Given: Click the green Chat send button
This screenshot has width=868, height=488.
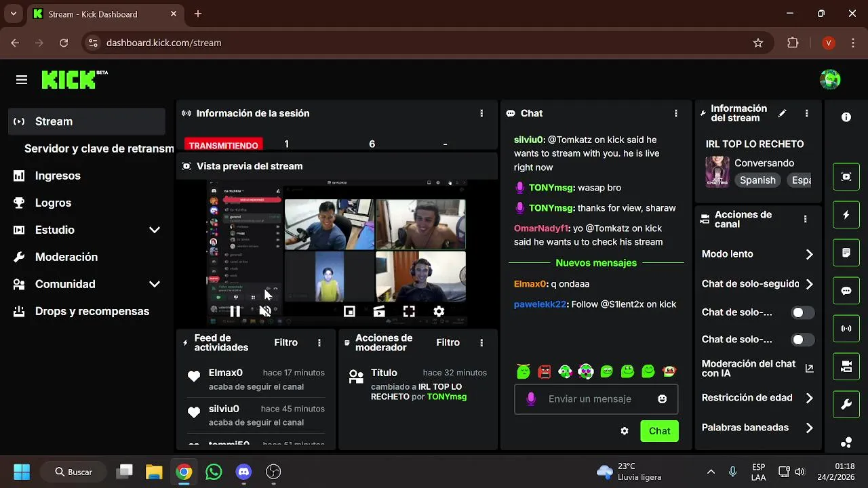Looking at the screenshot, I should (659, 431).
